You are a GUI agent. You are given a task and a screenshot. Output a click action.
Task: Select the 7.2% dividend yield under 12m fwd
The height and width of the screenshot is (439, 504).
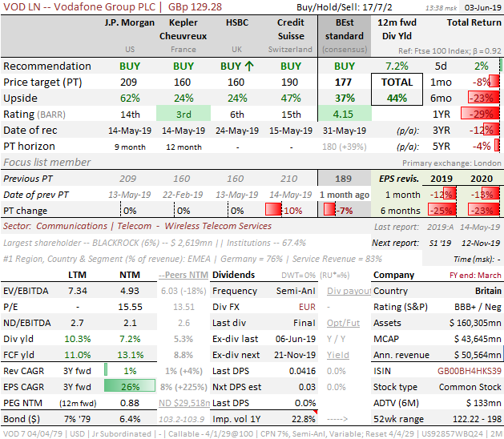click(397, 66)
